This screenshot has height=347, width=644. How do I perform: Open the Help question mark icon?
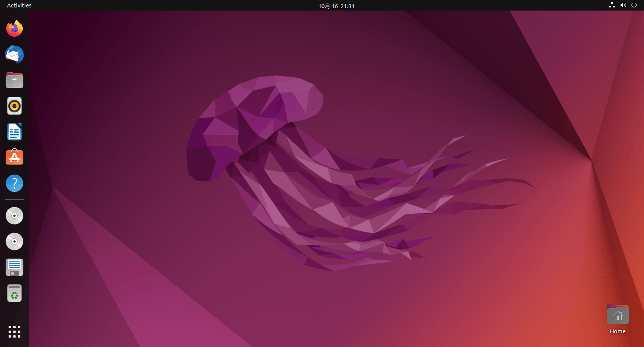(14, 183)
